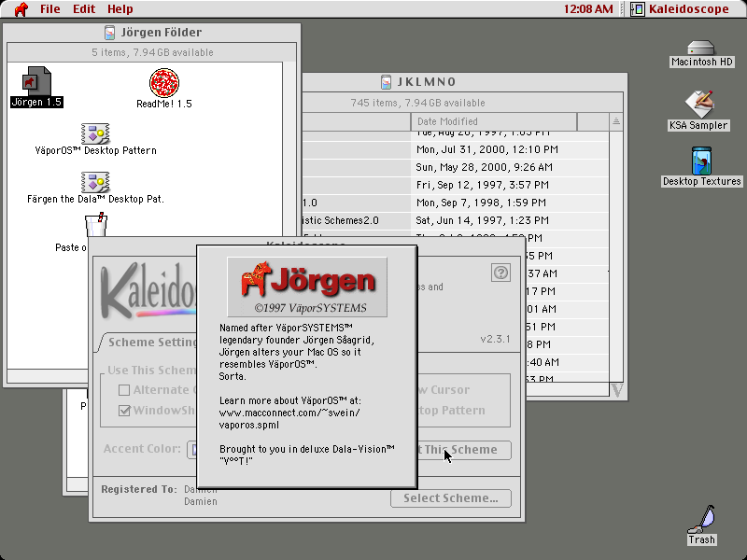The image size is (747, 560).
Task: Click the sort order button in JKLMNO window
Action: pyautogui.click(x=616, y=121)
